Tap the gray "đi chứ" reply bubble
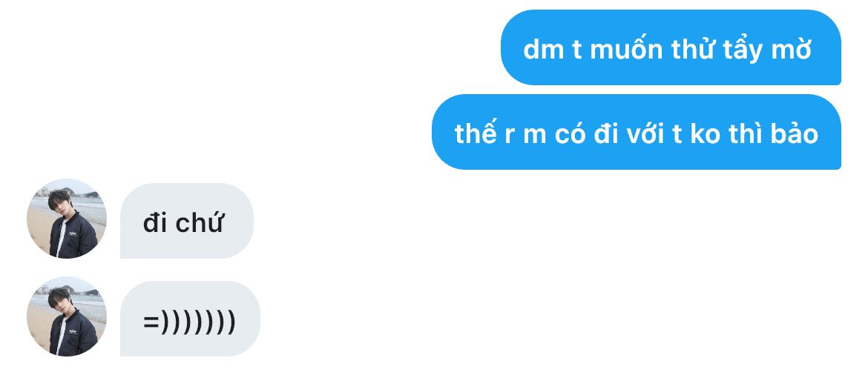The width and height of the screenshot is (868, 378). pyautogui.click(x=187, y=221)
